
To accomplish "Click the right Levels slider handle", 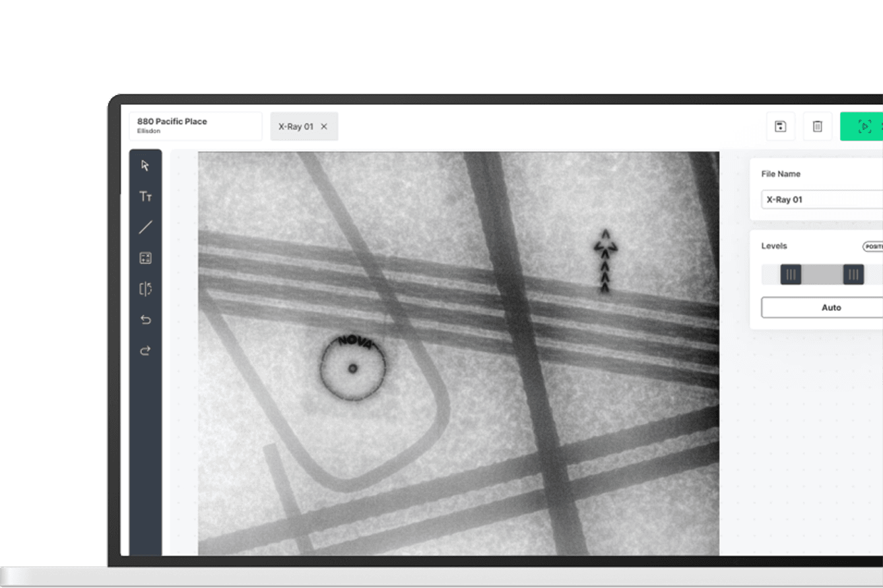I will pos(853,275).
